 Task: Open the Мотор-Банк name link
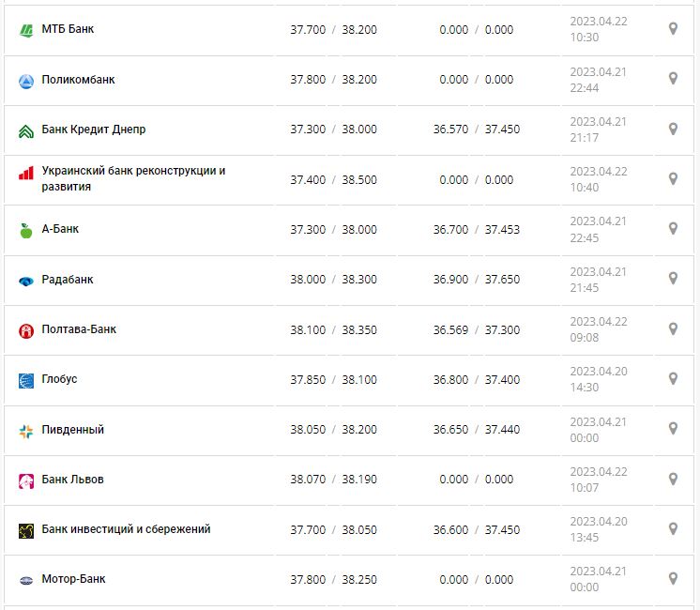coord(73,579)
